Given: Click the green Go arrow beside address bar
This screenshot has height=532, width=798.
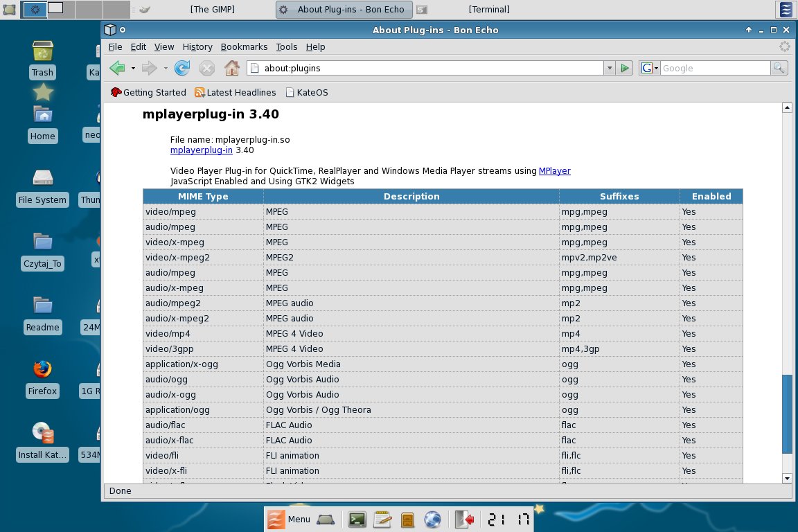Looking at the screenshot, I should (624, 68).
